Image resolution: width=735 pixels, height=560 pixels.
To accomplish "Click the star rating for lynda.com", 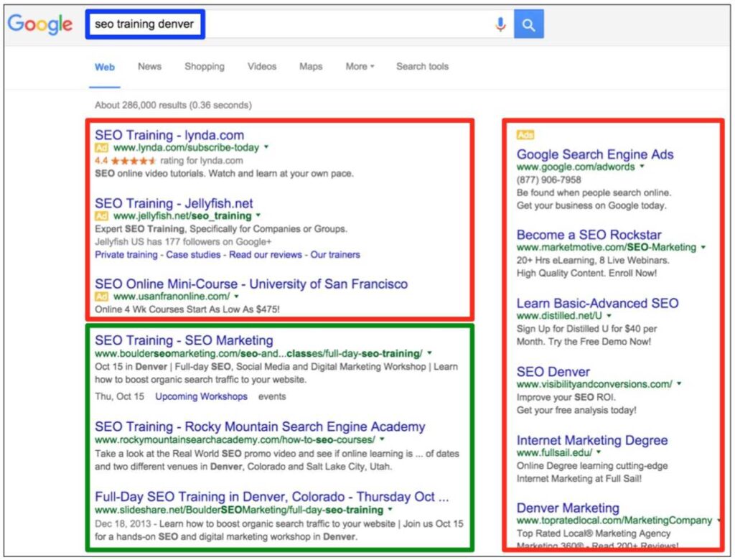I will (134, 161).
